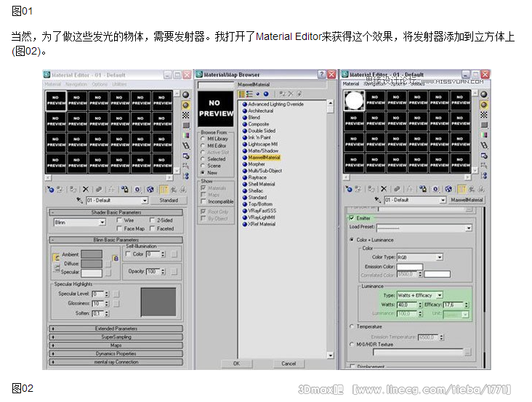
Task: Open Material menu in left Material Editor
Action: [52, 84]
